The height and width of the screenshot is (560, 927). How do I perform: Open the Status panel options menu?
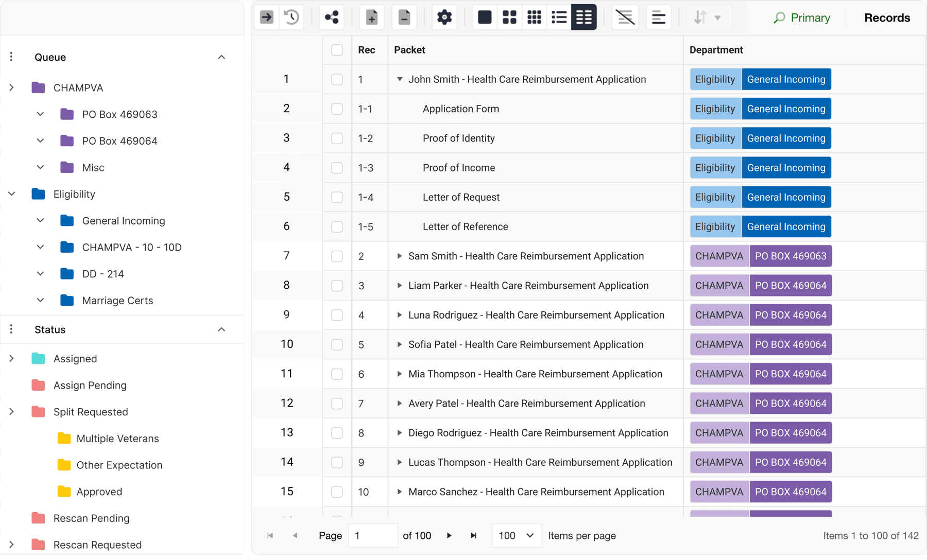click(11, 329)
